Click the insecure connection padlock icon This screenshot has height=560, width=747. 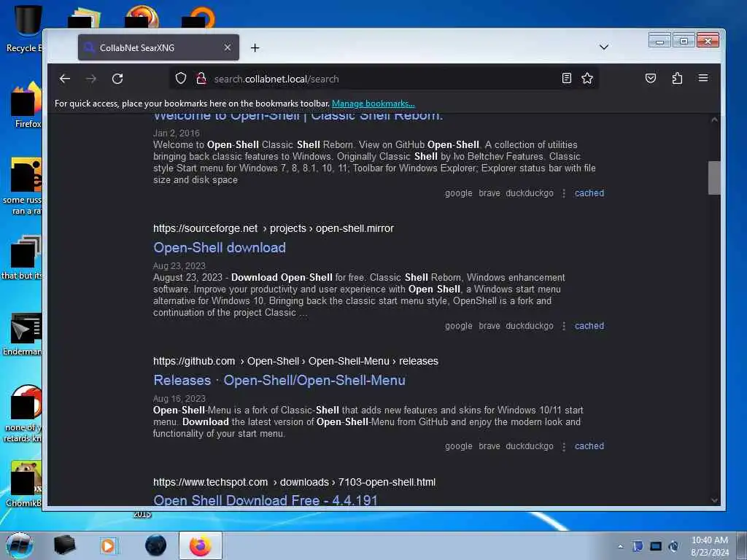(x=201, y=78)
